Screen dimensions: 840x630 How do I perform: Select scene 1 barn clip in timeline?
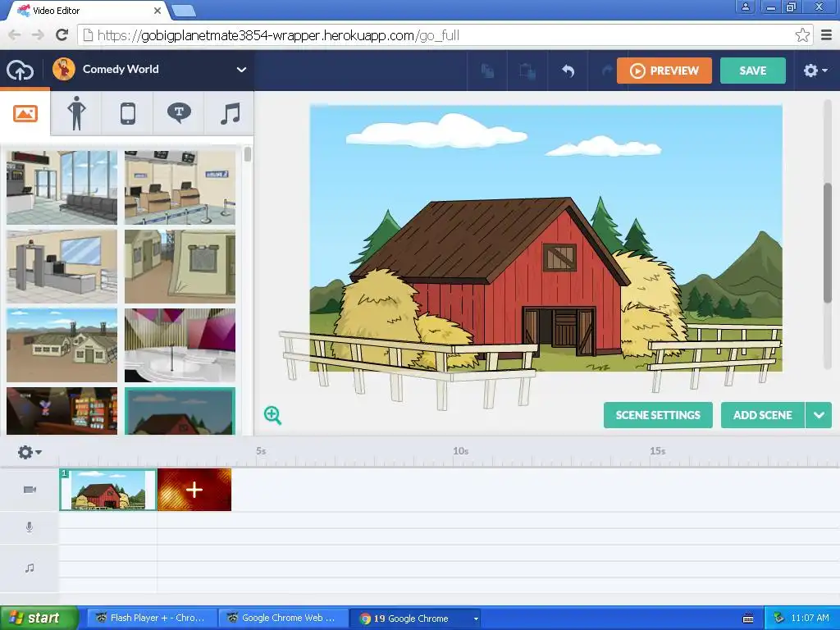107,490
